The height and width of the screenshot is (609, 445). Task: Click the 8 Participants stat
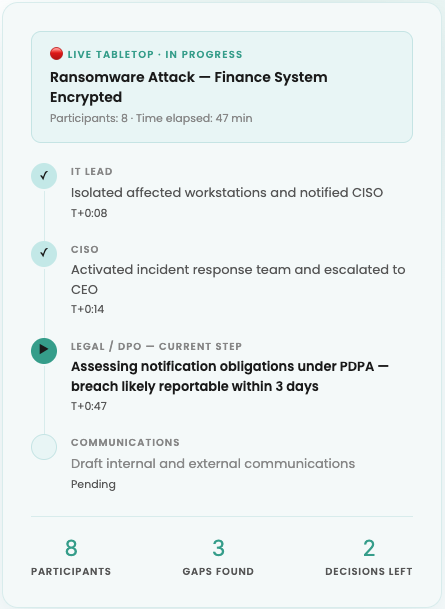point(71,557)
